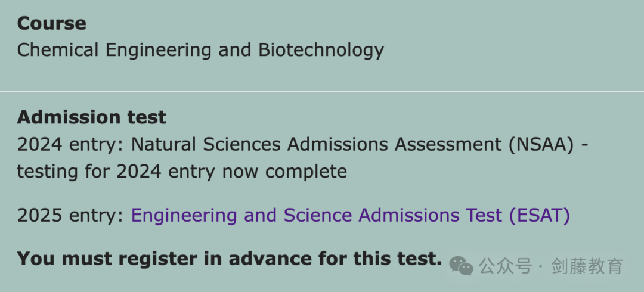
Task: Click testing for 2024 entry now complete line
Action: coord(182,172)
